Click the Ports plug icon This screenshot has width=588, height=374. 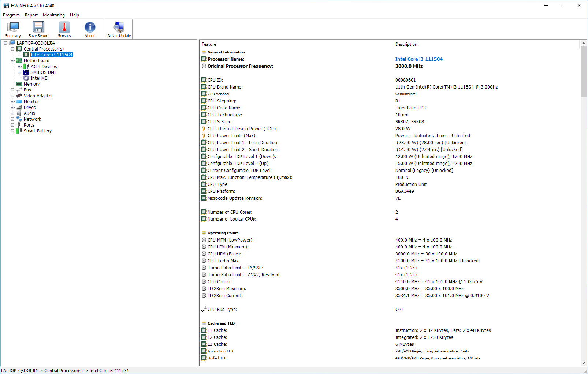(x=19, y=125)
